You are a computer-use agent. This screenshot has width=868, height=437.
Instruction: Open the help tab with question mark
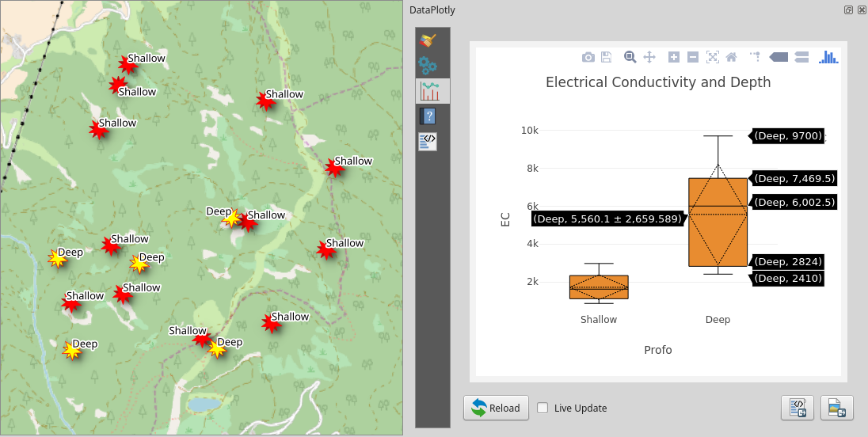[x=428, y=116]
